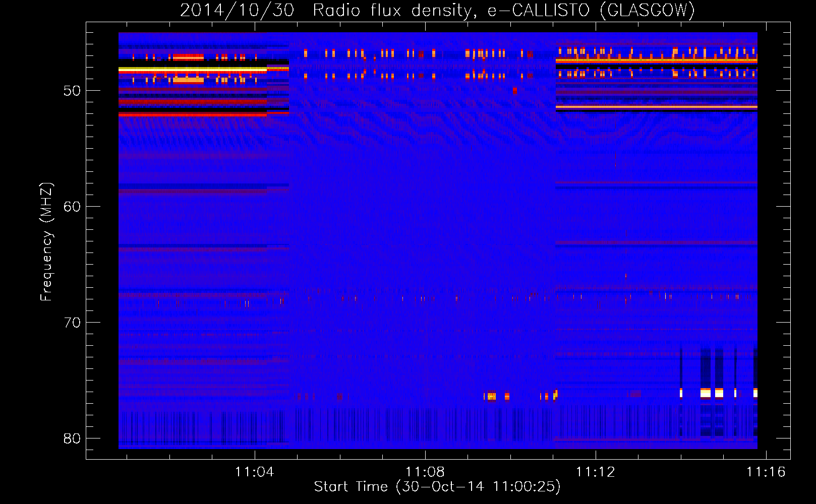Click the 11:08 time tick label
Image resolution: width=816 pixels, height=504 pixels.
[425, 472]
